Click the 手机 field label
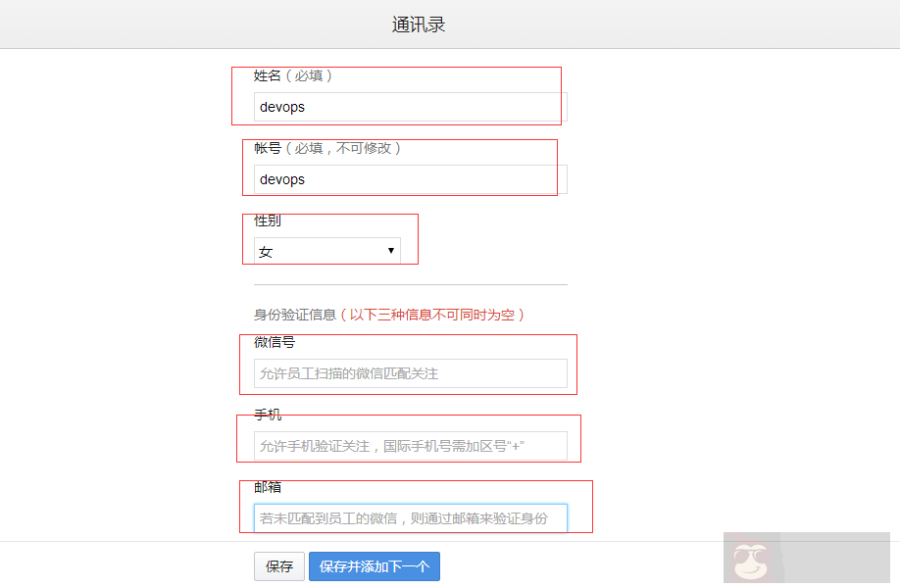This screenshot has width=900, height=588. coord(265,415)
